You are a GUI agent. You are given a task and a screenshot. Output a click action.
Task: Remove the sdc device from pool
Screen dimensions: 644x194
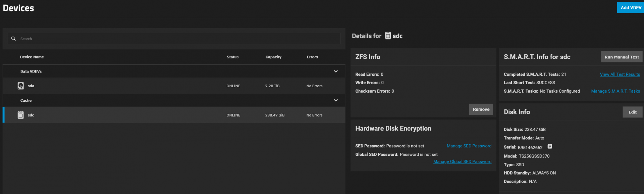pos(481,109)
